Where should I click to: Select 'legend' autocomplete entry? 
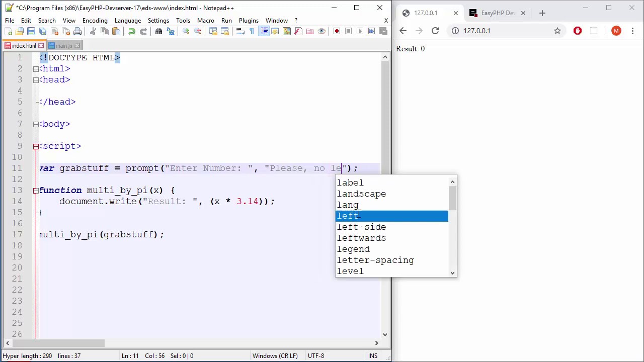[392, 249]
